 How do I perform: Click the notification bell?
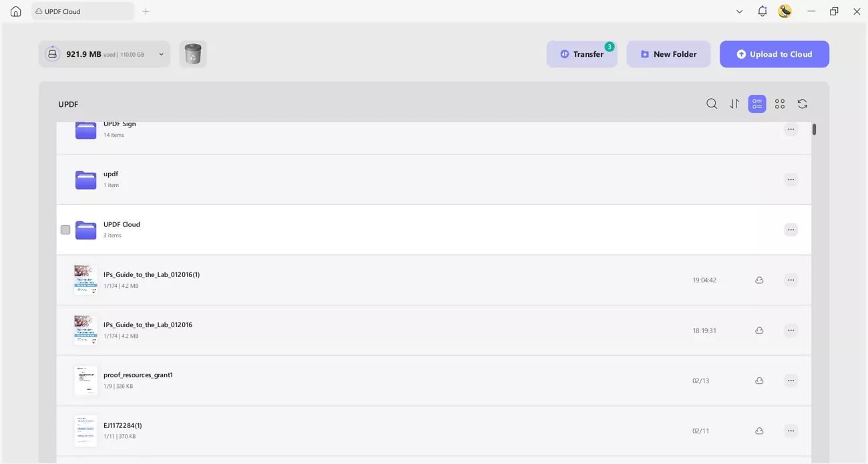click(762, 11)
